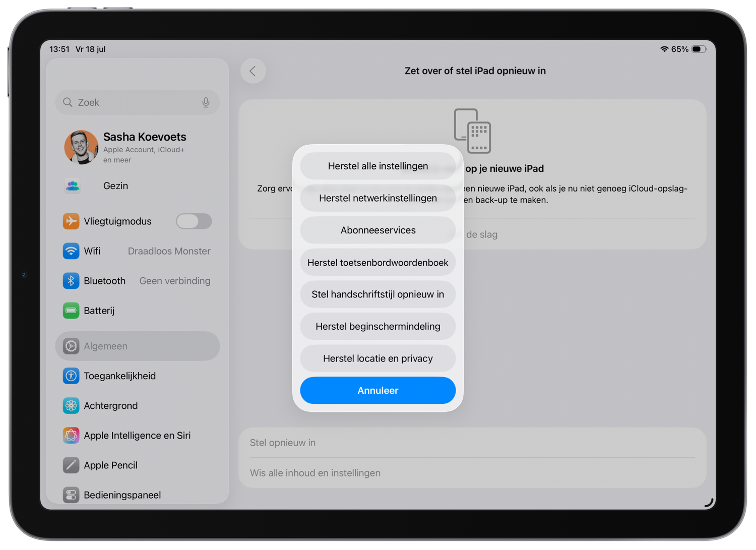Select Apple Pencil label in sidebar
Screen dimensions: 756x550
[x=111, y=465]
